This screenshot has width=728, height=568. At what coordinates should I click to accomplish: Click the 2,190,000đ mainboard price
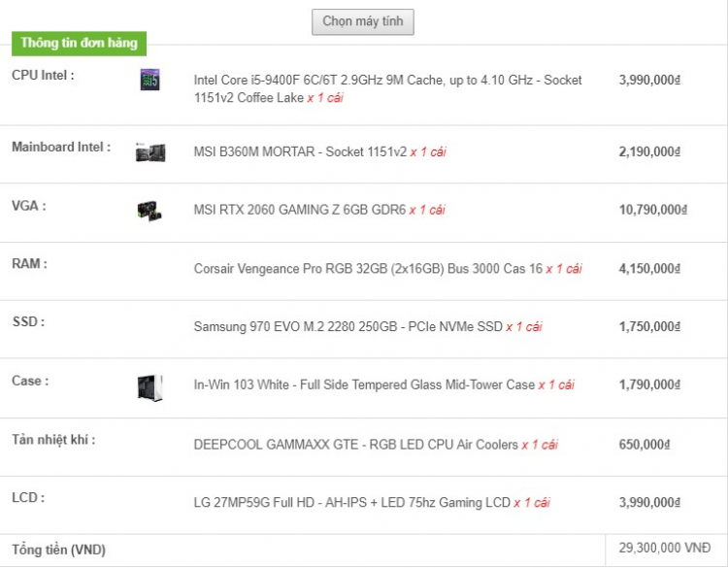[649, 151]
